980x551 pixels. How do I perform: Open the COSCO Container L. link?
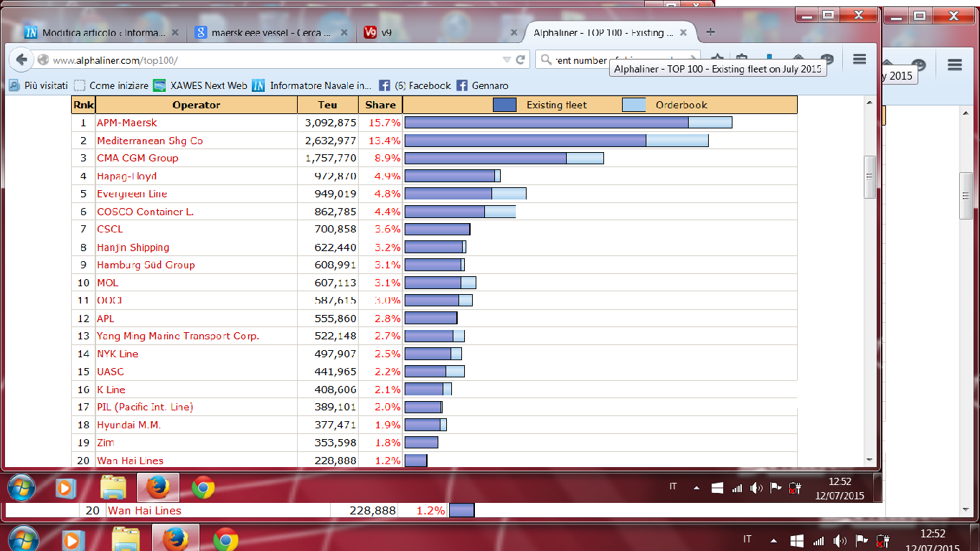coord(146,212)
